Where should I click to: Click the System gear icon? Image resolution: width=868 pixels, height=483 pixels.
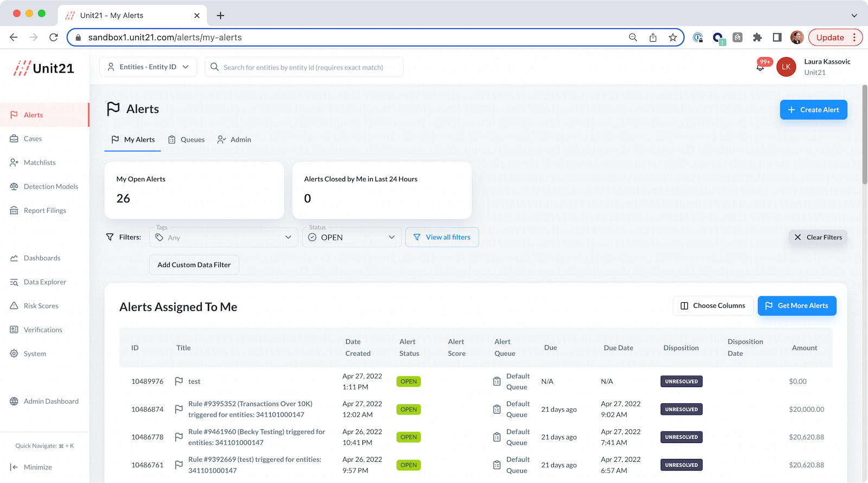click(x=14, y=354)
